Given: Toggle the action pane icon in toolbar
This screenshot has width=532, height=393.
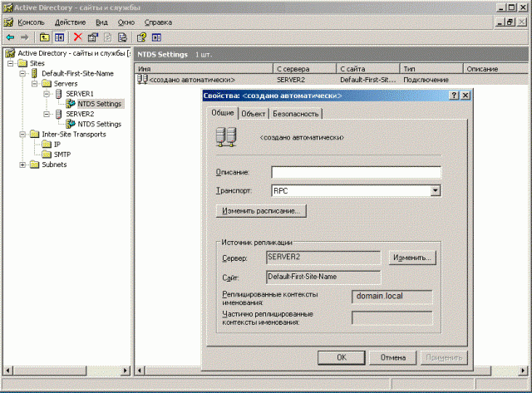Looking at the screenshot, I should [x=156, y=37].
